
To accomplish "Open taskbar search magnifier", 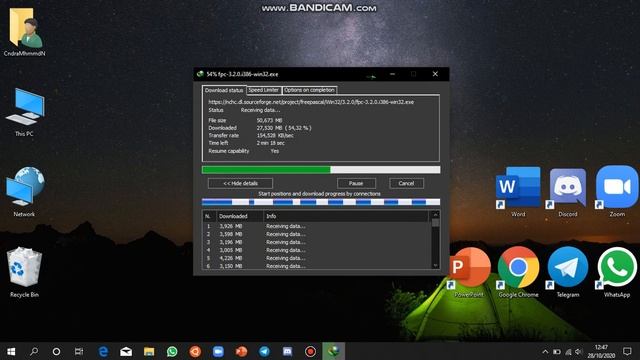I will (34, 351).
